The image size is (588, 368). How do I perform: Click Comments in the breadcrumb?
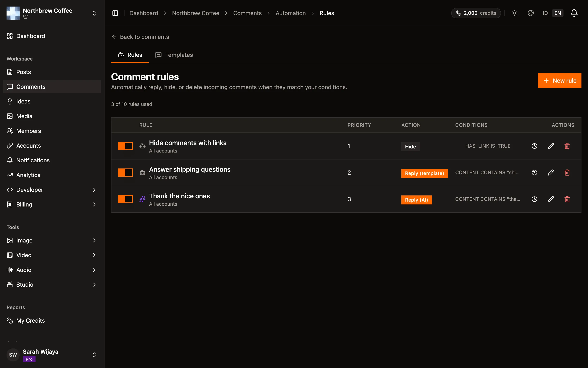tap(247, 13)
